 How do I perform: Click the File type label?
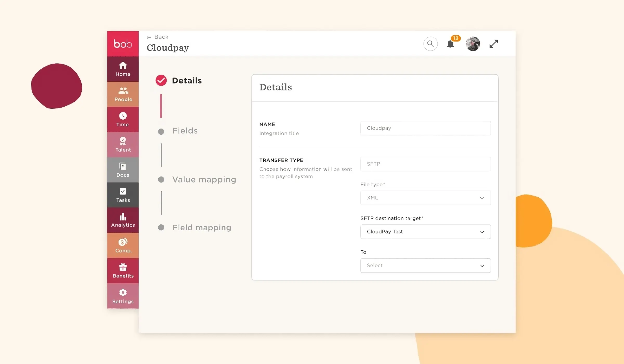pos(372,184)
